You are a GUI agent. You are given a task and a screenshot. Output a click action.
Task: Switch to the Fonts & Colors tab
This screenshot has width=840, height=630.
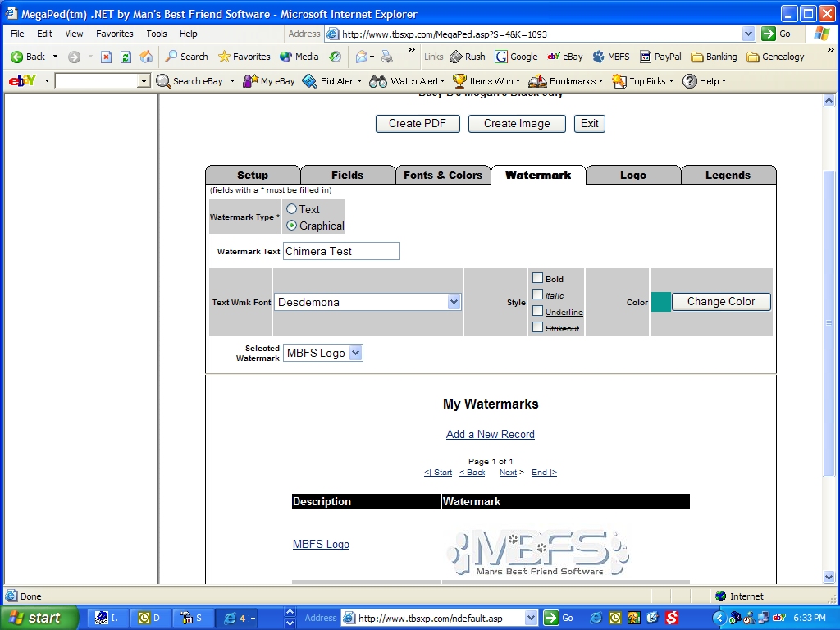pos(443,175)
